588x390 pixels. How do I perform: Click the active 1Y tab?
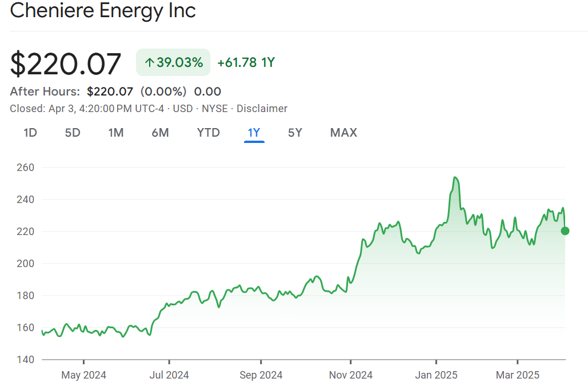[x=254, y=133]
